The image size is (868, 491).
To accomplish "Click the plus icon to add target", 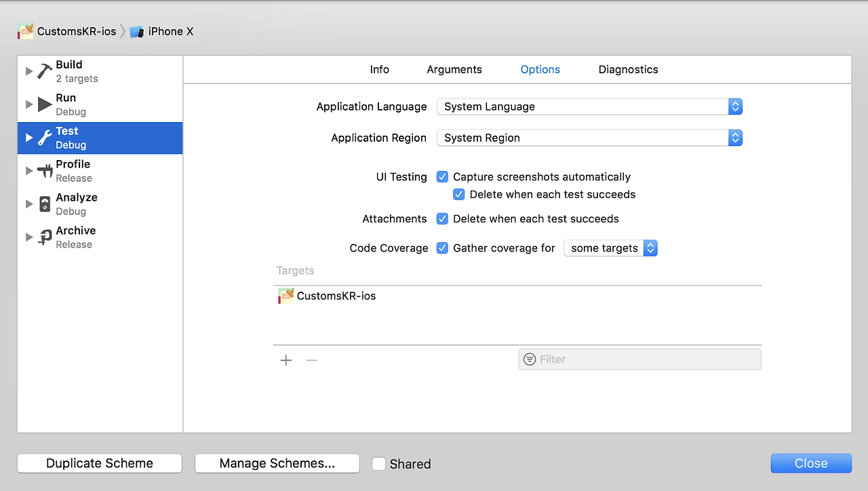I will tap(286, 360).
